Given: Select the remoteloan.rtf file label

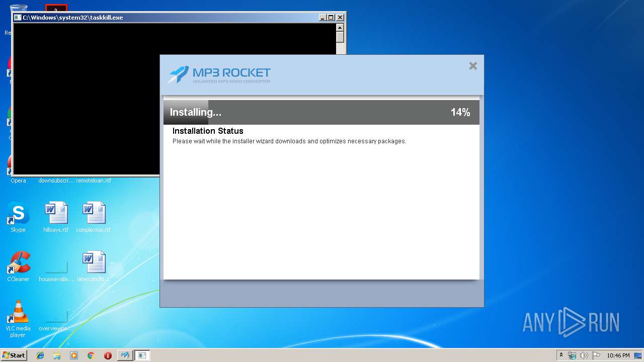Looking at the screenshot, I should click(94, 180).
